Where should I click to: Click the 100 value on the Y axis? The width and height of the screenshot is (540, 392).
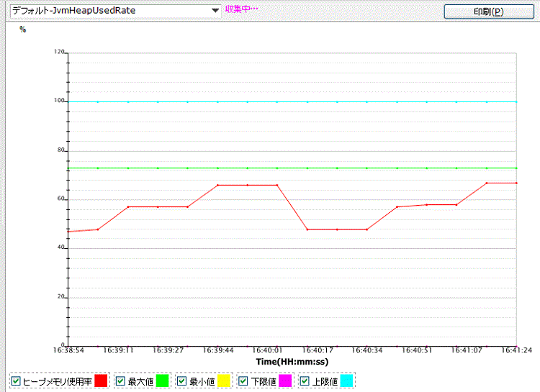[x=59, y=101]
